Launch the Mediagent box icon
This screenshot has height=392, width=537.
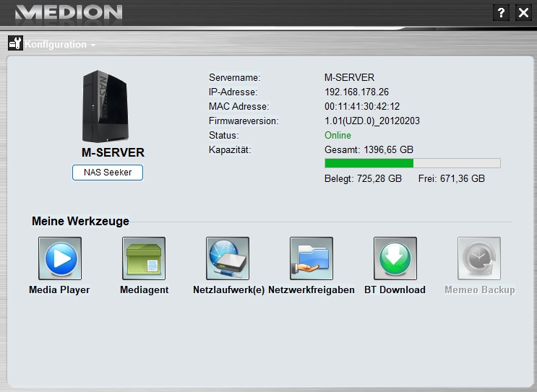pos(144,258)
